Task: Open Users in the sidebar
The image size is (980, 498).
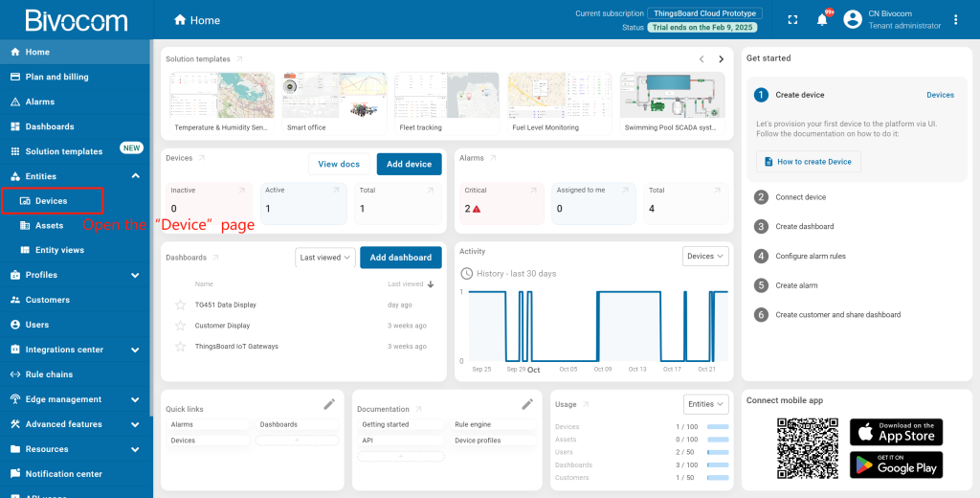Action: click(x=75, y=325)
